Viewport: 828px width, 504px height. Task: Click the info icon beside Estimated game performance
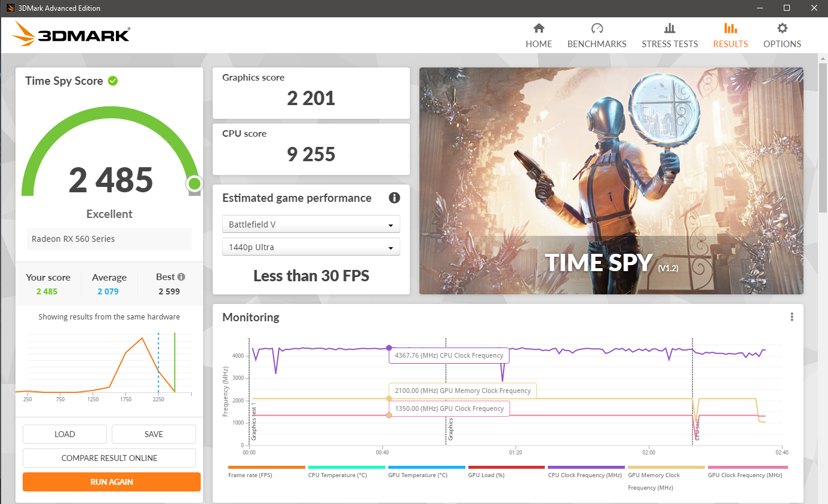394,198
